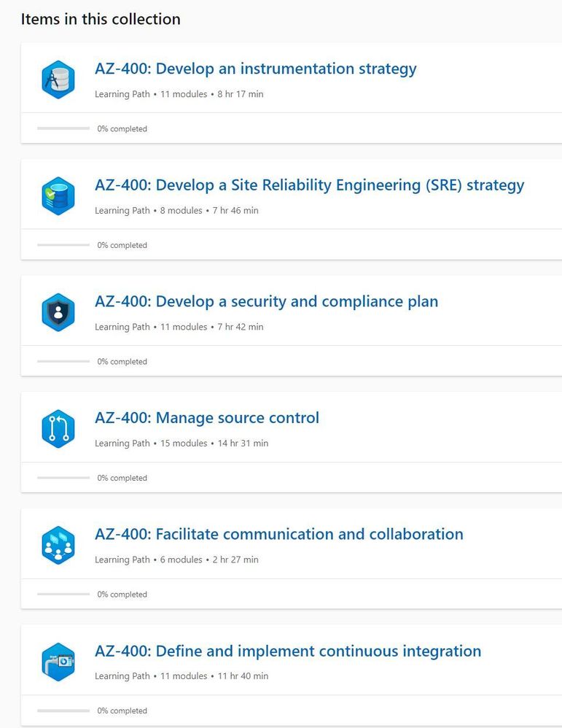Click progress bar under communication and collaboration

tap(63, 594)
